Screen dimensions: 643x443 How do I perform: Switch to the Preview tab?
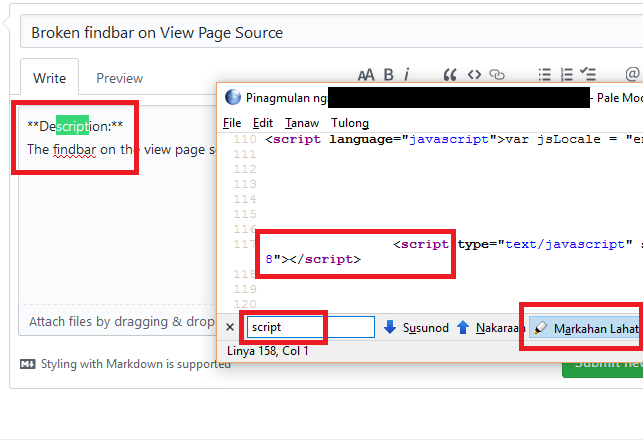click(x=119, y=78)
